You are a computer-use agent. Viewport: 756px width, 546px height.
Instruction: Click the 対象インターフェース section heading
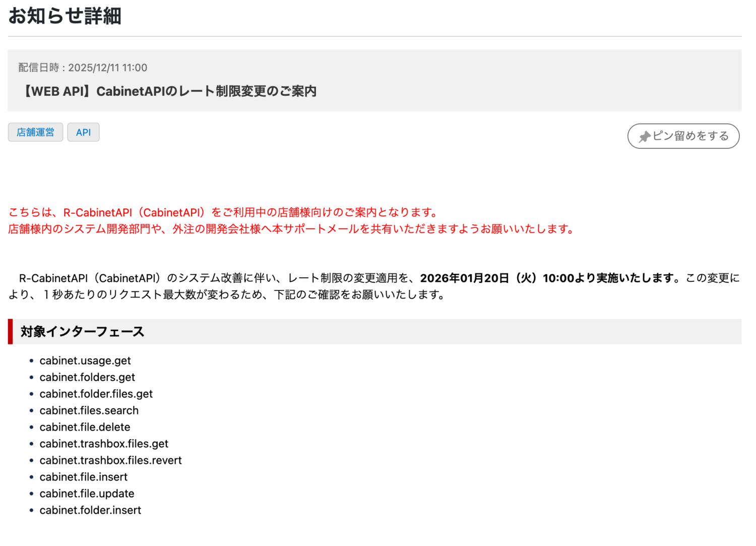[x=82, y=332]
